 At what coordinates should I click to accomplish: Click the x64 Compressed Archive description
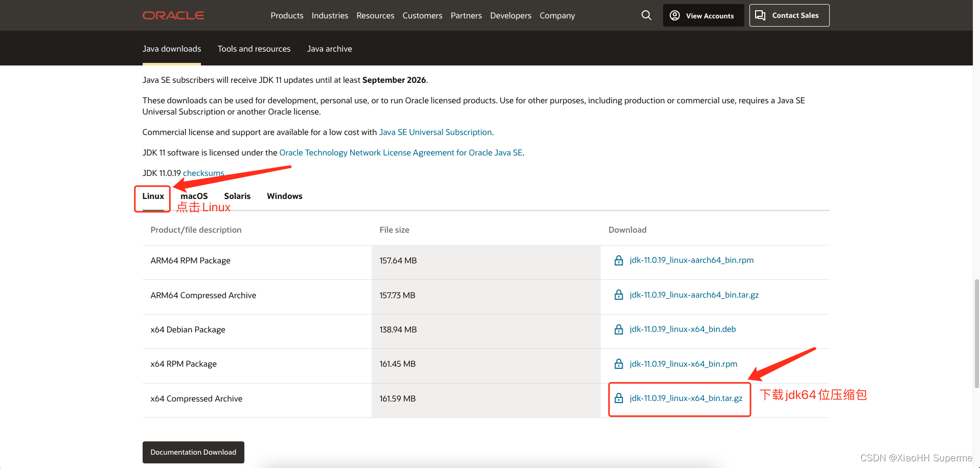pyautogui.click(x=196, y=399)
